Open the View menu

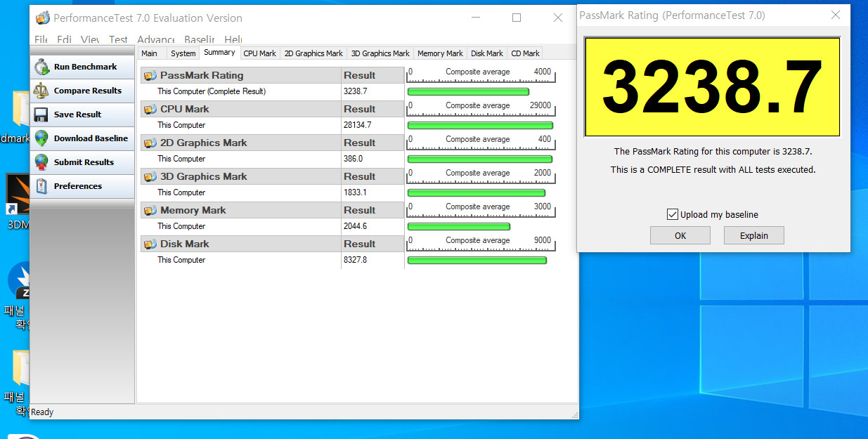(x=89, y=40)
